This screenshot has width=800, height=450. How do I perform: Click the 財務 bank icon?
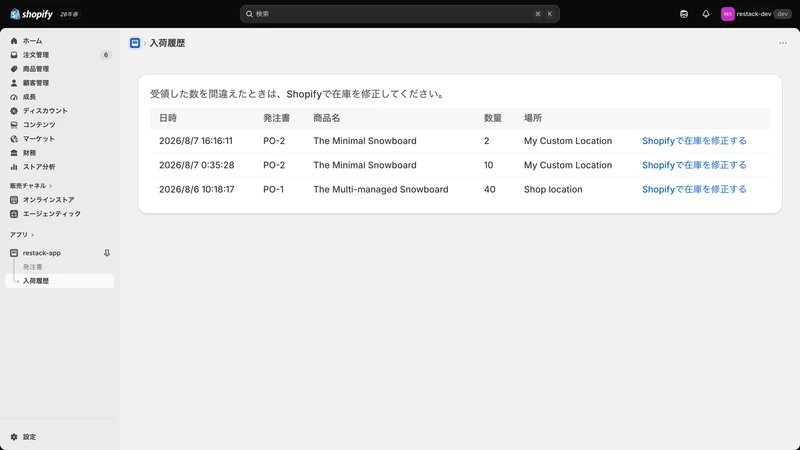(x=14, y=153)
